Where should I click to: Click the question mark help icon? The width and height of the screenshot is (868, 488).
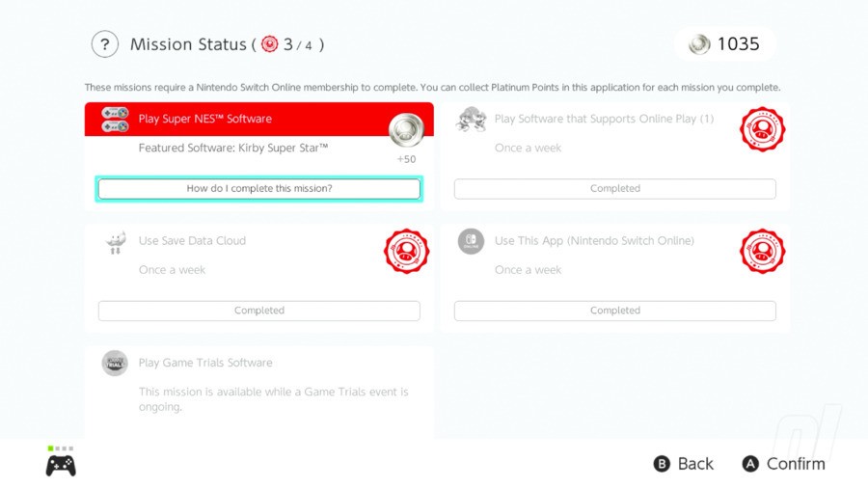point(105,44)
